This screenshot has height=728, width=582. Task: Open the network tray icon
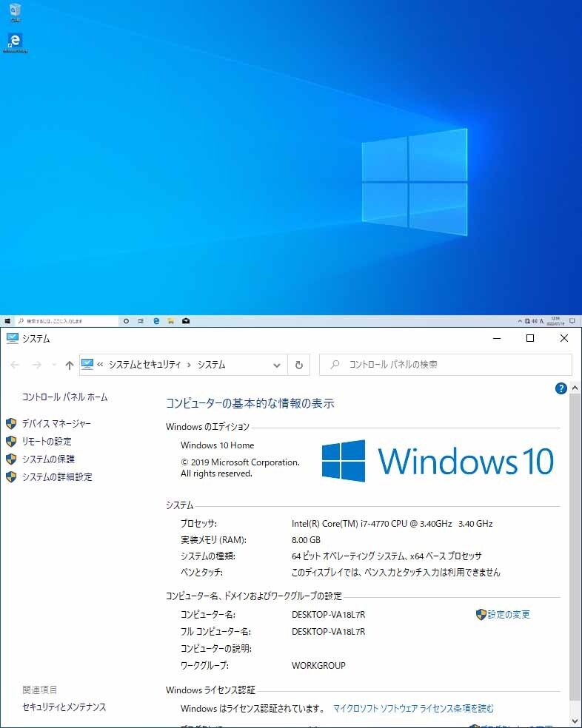coord(528,321)
